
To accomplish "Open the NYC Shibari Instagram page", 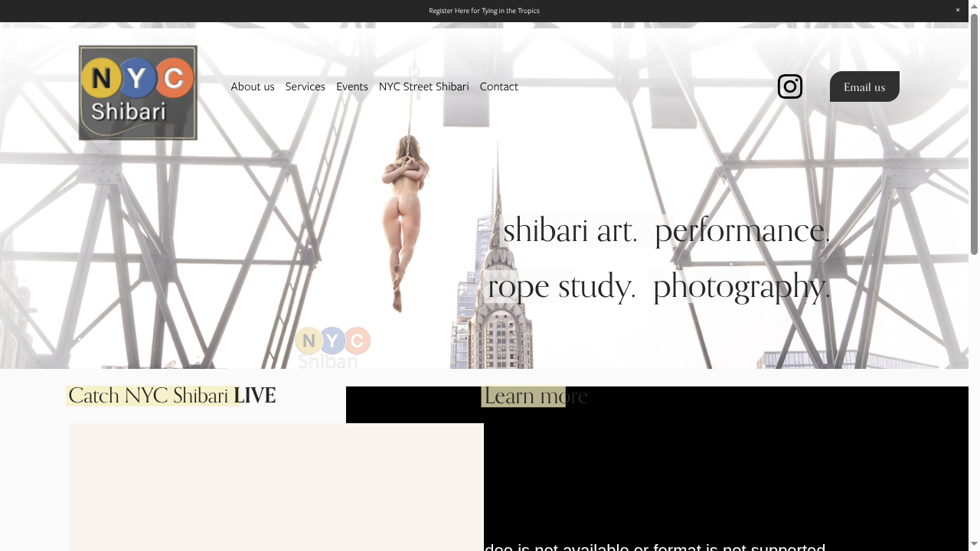I will pos(789,86).
